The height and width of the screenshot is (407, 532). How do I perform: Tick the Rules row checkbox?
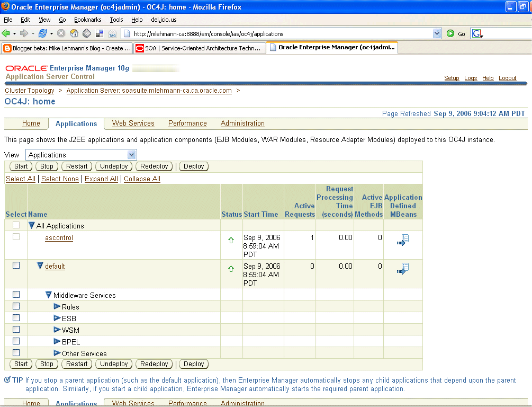(16, 306)
